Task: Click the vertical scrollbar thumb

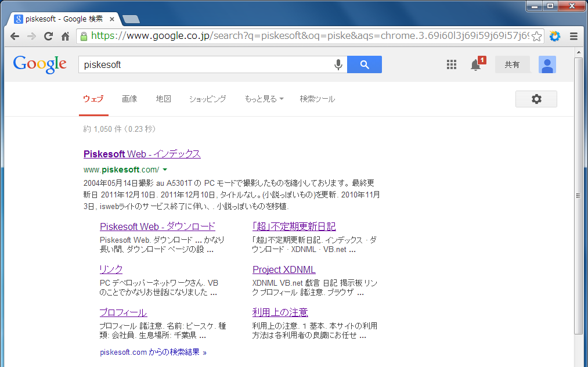Action: point(578,195)
